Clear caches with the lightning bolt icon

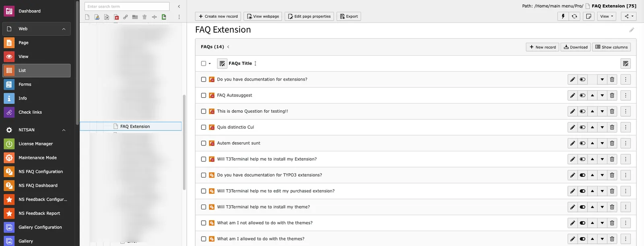tap(563, 16)
